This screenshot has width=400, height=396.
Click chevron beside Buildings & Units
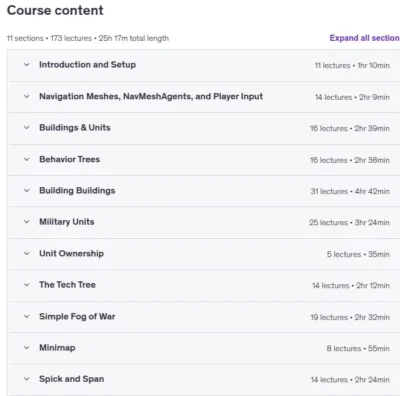27,128
